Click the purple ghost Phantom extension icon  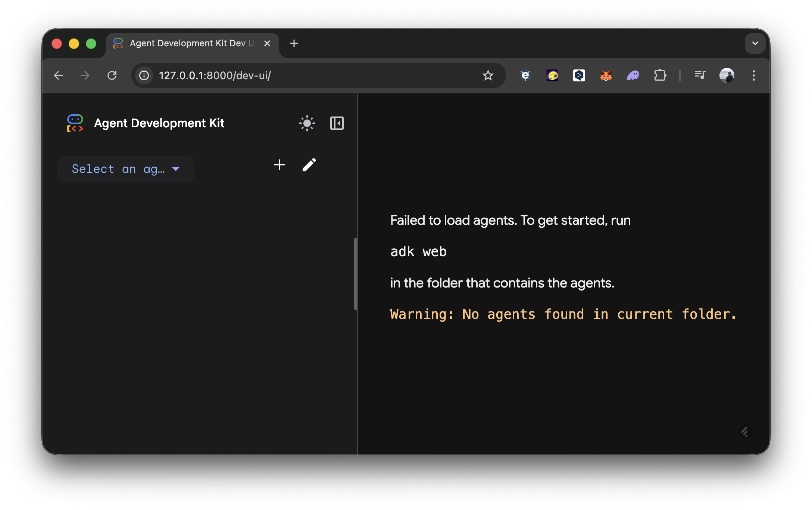[x=633, y=75]
